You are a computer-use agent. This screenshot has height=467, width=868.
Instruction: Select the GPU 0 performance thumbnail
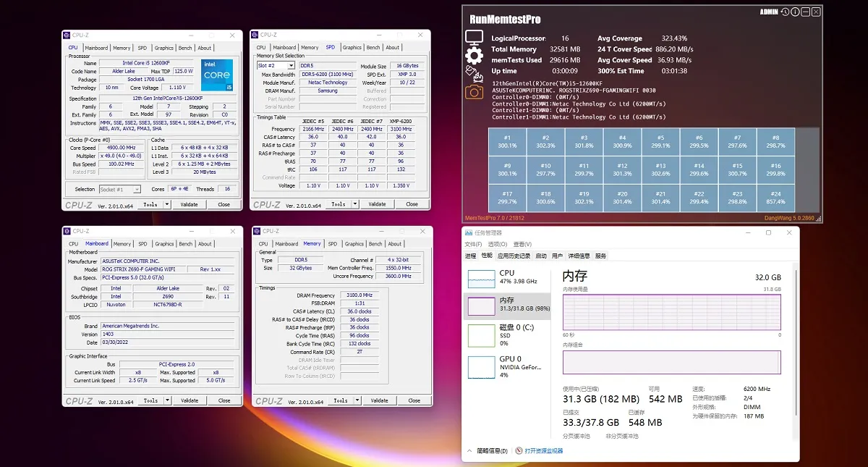tap(506, 367)
